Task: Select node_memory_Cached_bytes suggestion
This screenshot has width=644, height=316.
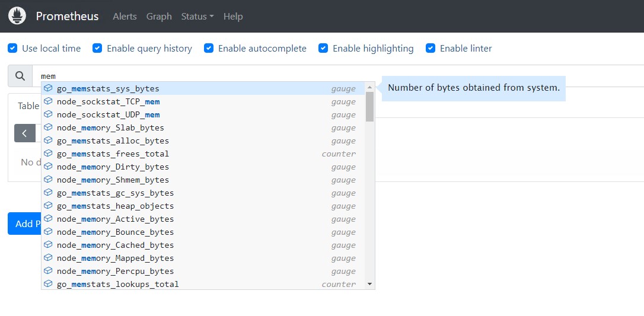Action: (203, 245)
